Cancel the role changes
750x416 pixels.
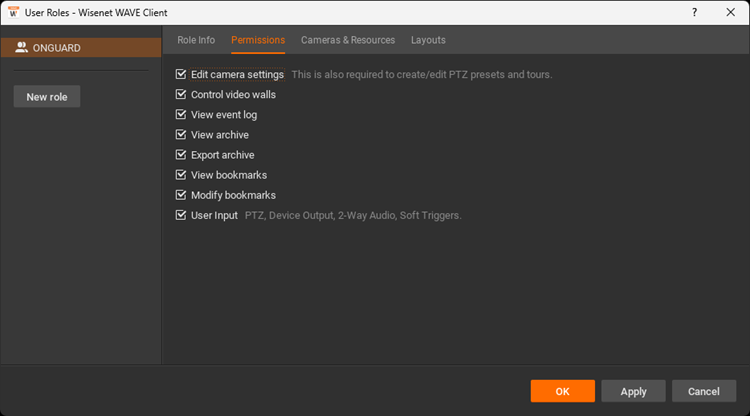[704, 391]
